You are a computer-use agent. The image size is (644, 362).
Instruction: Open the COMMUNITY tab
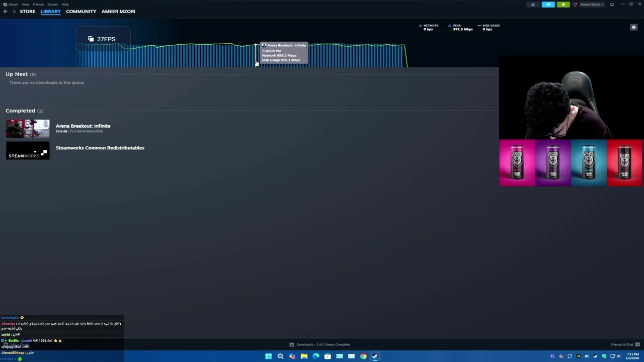pos(81,11)
